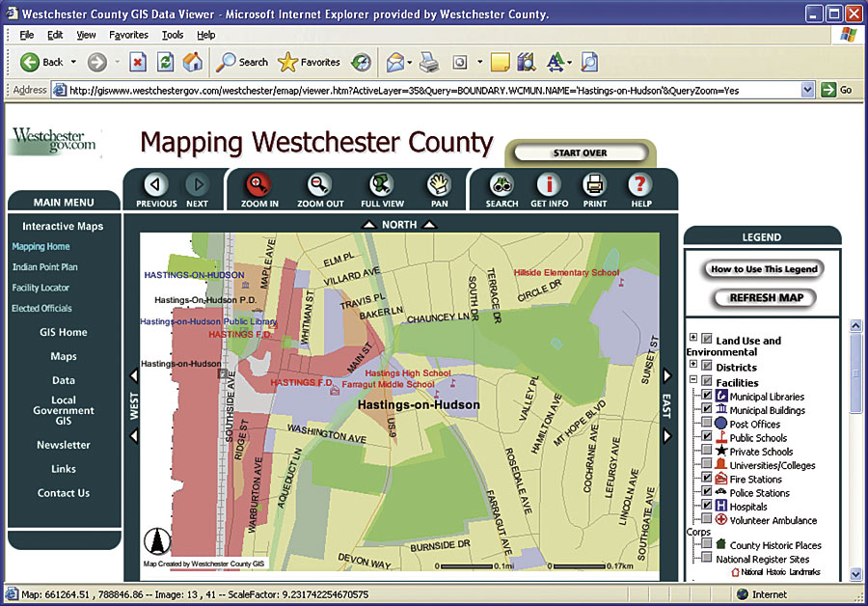Open the Help menu in menu bar
The width and height of the screenshot is (868, 606).
coord(206,35)
